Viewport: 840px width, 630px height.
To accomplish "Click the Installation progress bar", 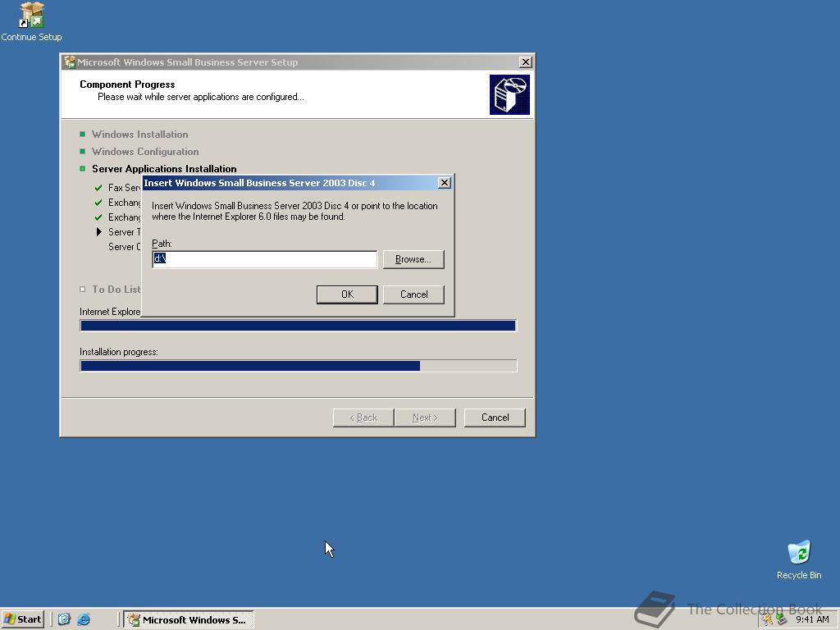I will point(299,366).
